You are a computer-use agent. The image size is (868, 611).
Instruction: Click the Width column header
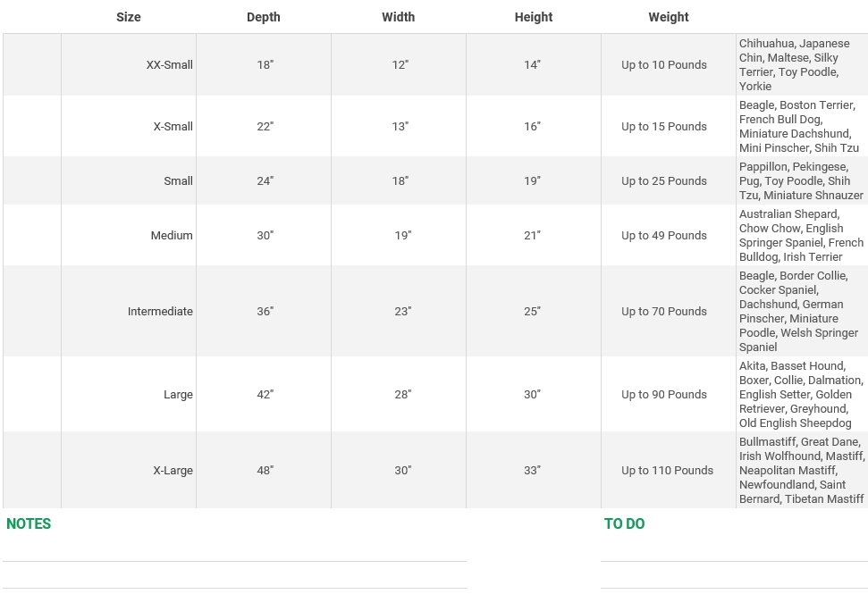click(399, 17)
